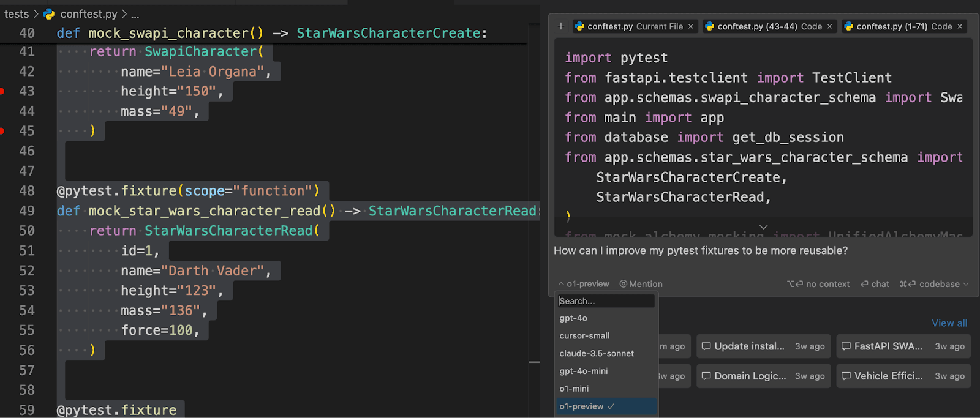Screen dimensions: 980x418
Task: Open the o1-preview model selector
Action: click(584, 284)
